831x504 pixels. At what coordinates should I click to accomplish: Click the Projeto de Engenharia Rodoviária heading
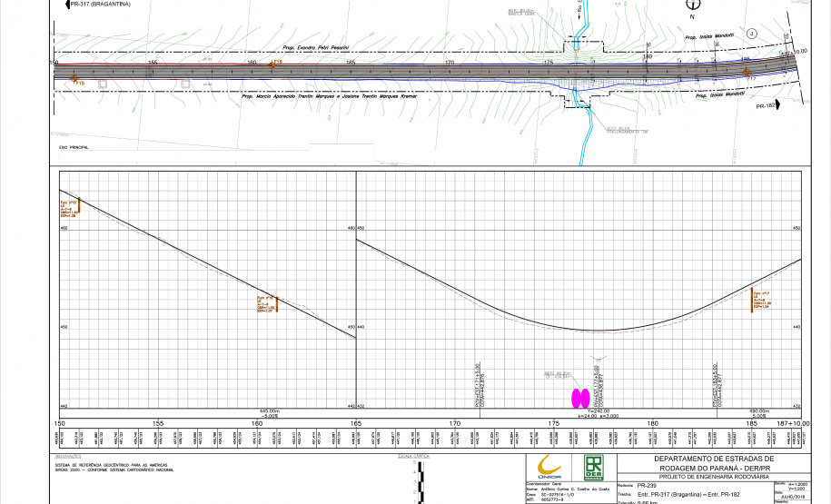[x=714, y=476]
